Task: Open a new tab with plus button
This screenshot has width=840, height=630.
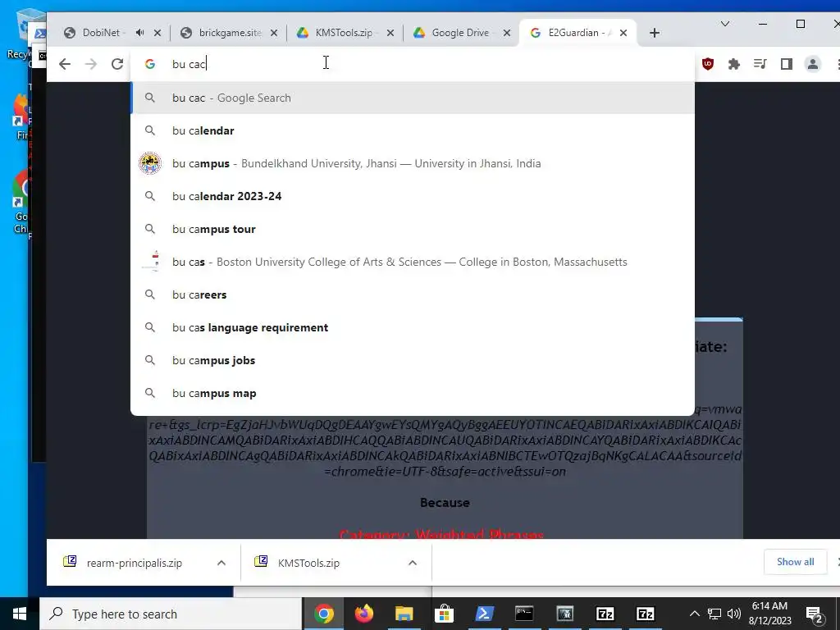Action: (x=654, y=33)
